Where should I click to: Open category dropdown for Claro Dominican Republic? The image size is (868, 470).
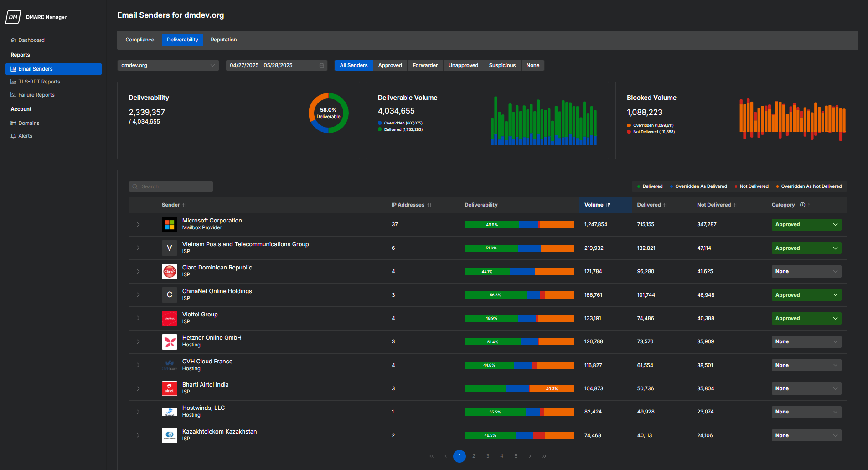point(806,272)
